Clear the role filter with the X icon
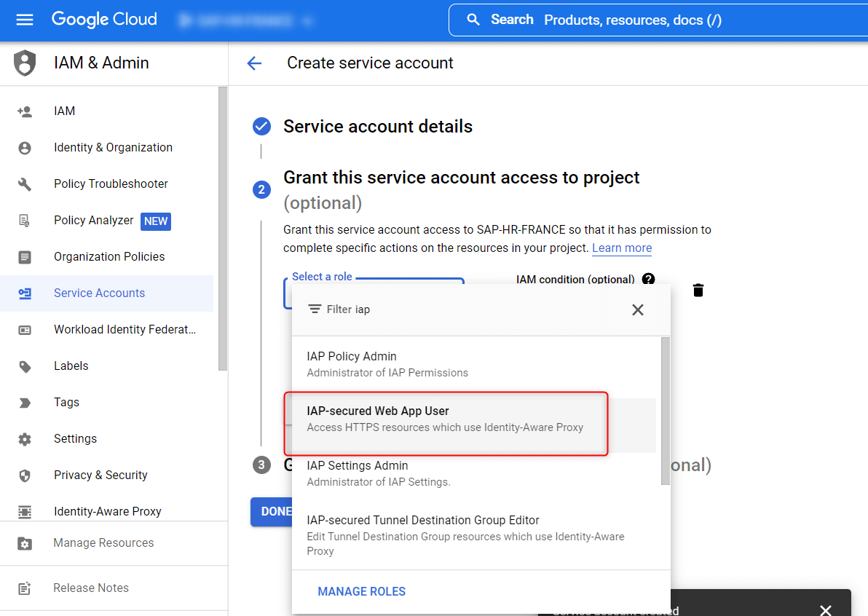The width and height of the screenshot is (868, 616). (637, 309)
